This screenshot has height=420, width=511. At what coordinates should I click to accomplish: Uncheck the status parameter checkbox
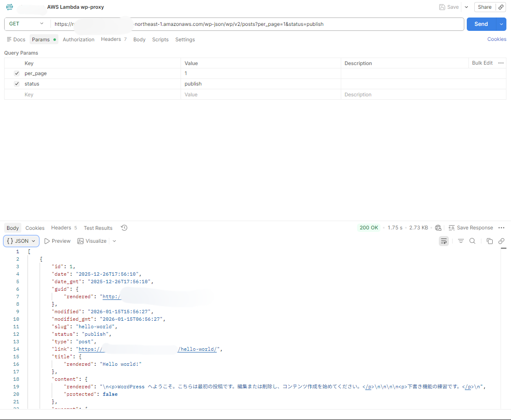17,84
